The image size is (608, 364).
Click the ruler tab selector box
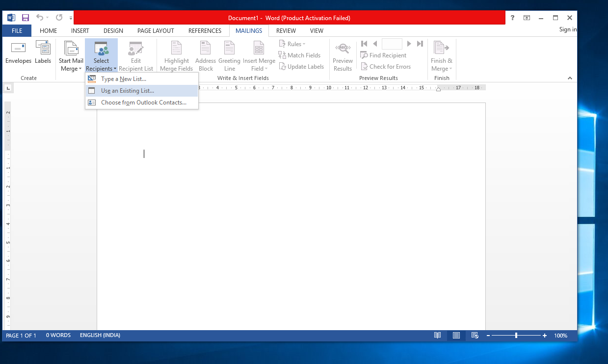[8, 88]
